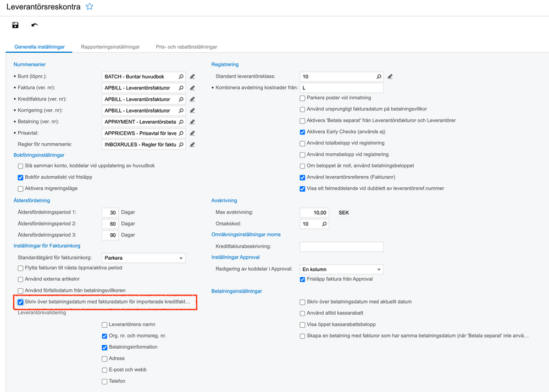This screenshot has width=549, height=392.
Task: Click the favorite star next to Leverantörsreskontra
Action: click(x=90, y=7)
